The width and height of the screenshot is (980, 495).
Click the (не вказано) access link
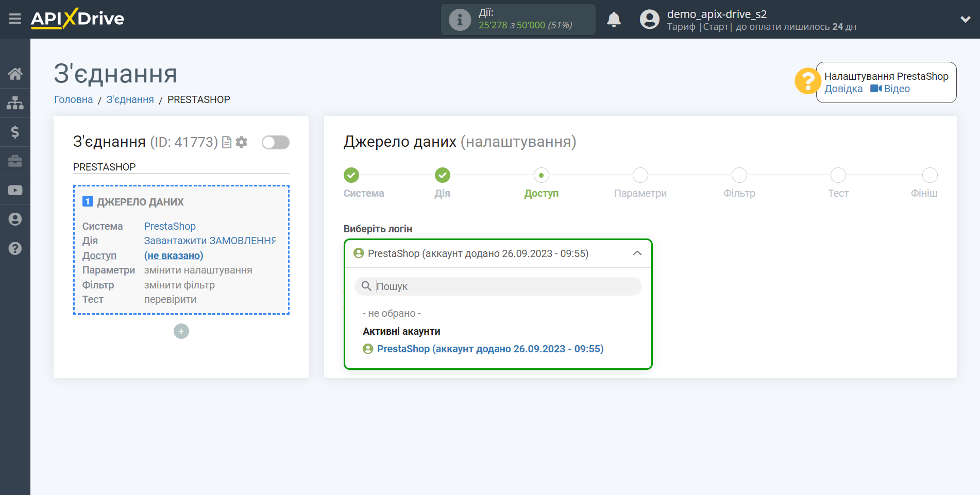tap(174, 255)
